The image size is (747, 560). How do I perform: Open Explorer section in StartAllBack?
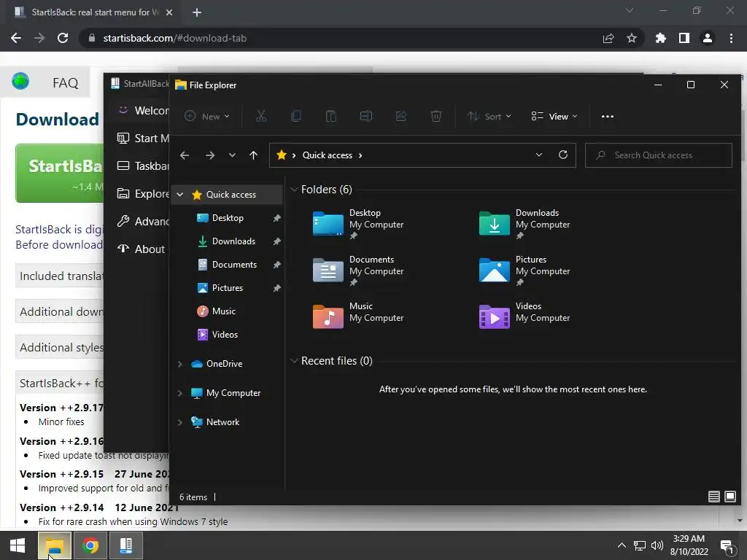[x=143, y=193]
